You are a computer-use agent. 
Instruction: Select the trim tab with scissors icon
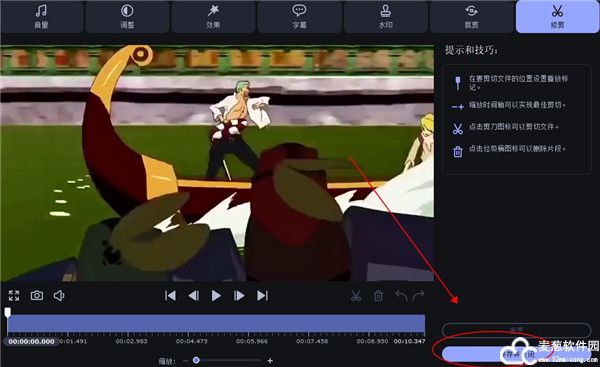[558, 16]
